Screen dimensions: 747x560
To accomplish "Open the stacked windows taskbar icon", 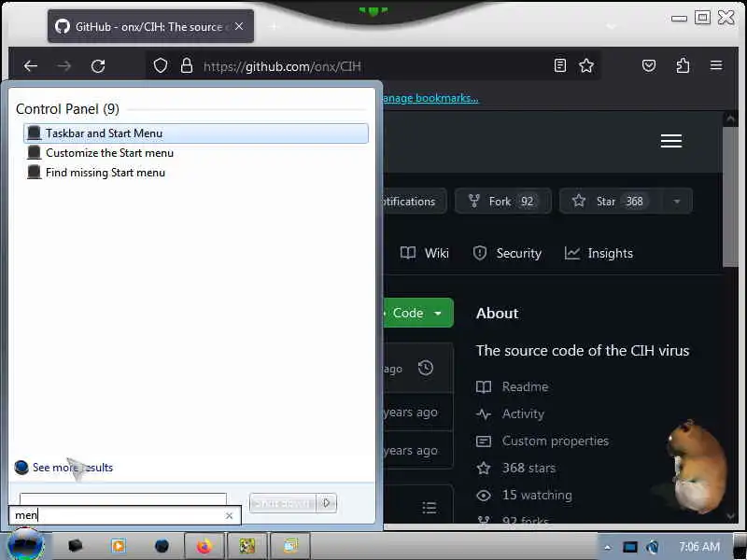I will [x=290, y=546].
